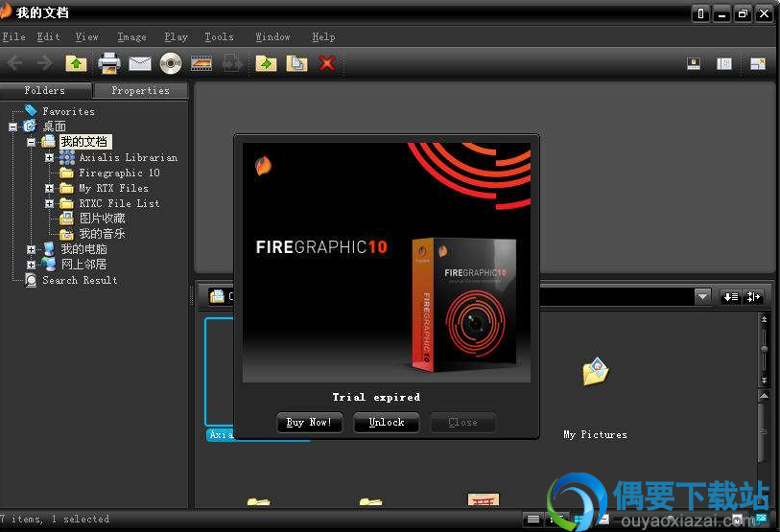Viewport: 780px width, 532px height.
Task: Click the 我的音乐 folder icon
Action: click(66, 234)
